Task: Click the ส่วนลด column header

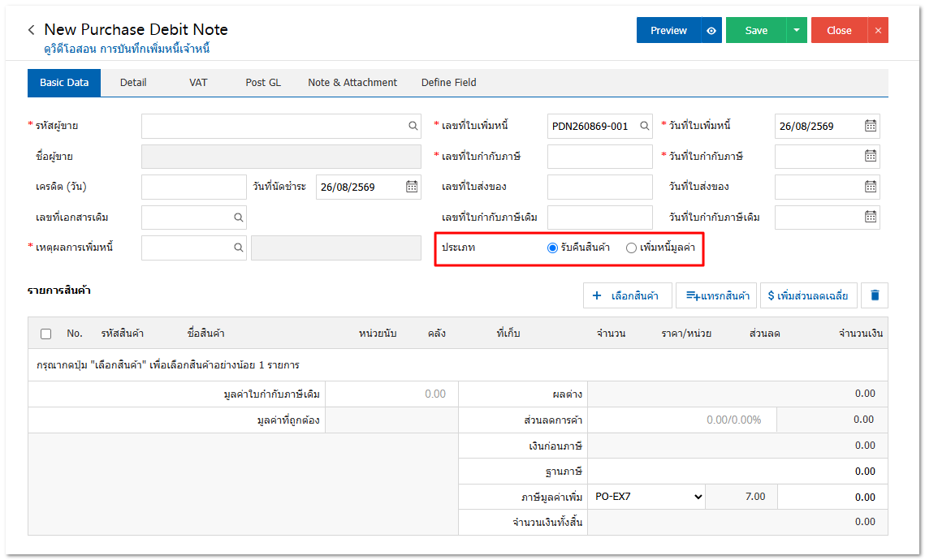Action: point(764,334)
